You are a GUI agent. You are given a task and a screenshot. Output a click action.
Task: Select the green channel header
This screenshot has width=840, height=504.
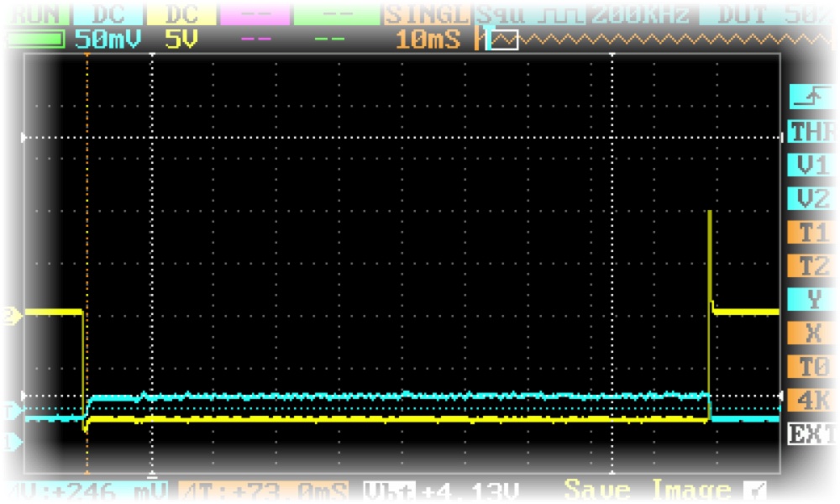click(x=337, y=14)
